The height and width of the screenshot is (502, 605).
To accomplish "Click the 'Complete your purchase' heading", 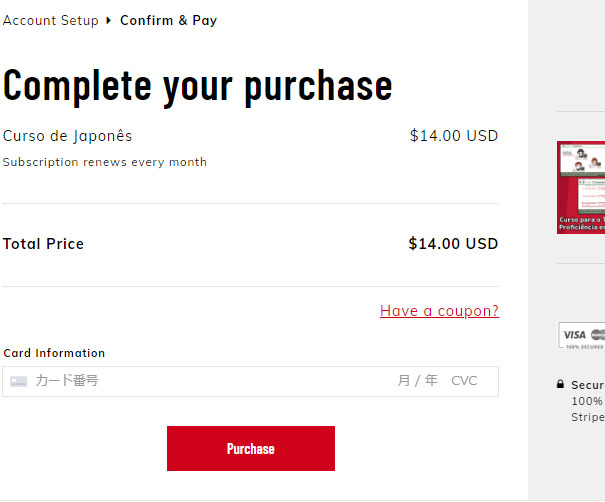I will tap(198, 86).
